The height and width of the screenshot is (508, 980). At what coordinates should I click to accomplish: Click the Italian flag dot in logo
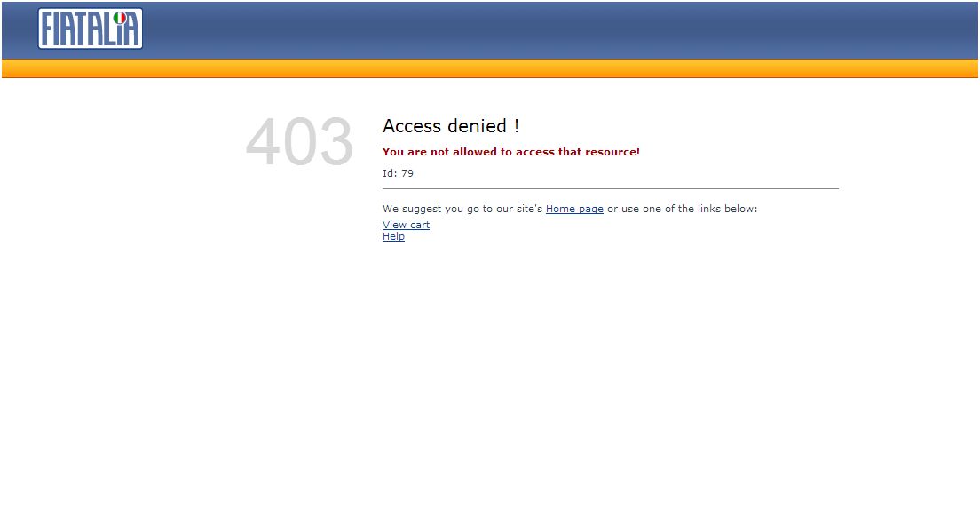coord(120,18)
